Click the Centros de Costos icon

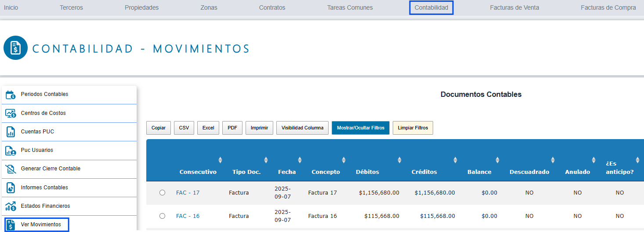(11, 113)
